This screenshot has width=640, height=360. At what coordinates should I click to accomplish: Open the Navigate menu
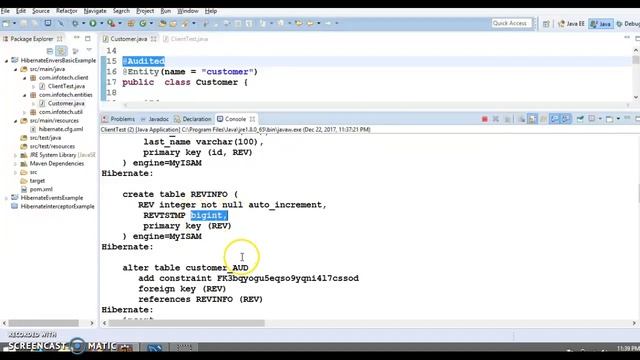[x=95, y=11]
